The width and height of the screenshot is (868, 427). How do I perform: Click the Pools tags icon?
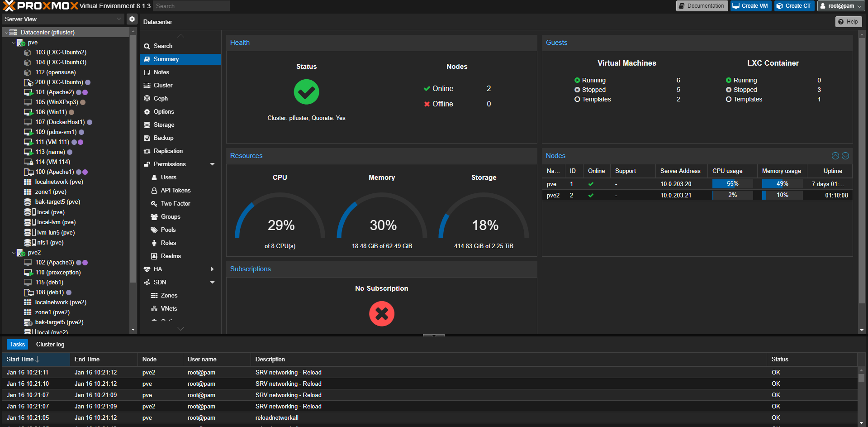(154, 230)
